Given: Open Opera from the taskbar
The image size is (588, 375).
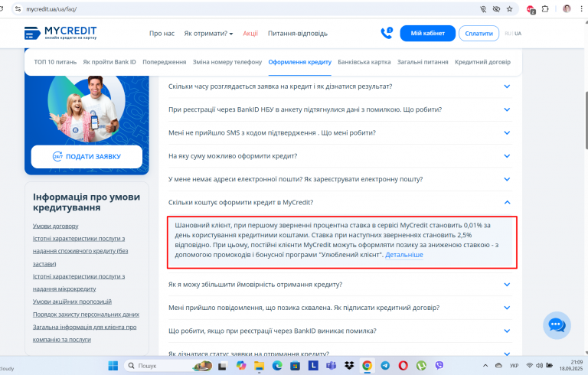Looking at the screenshot, I should point(403,365).
